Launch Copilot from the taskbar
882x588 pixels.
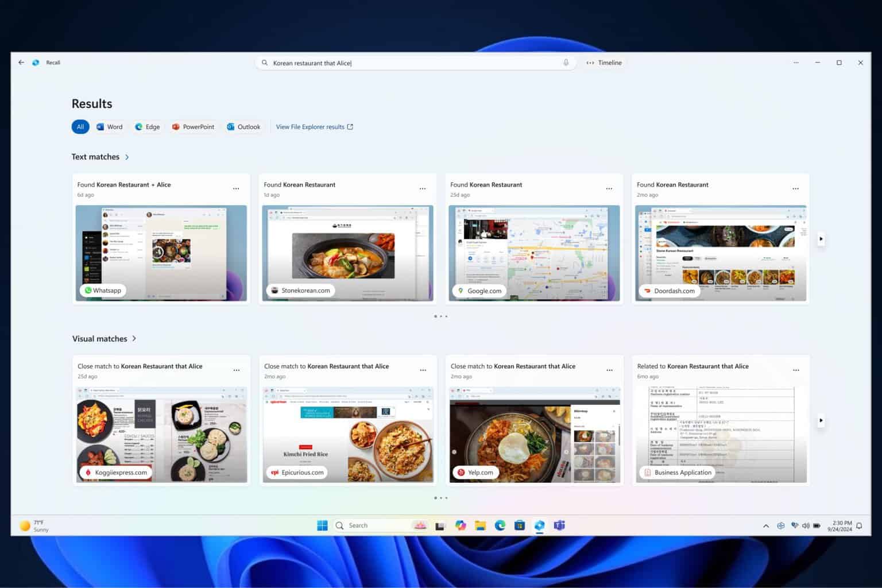461,525
